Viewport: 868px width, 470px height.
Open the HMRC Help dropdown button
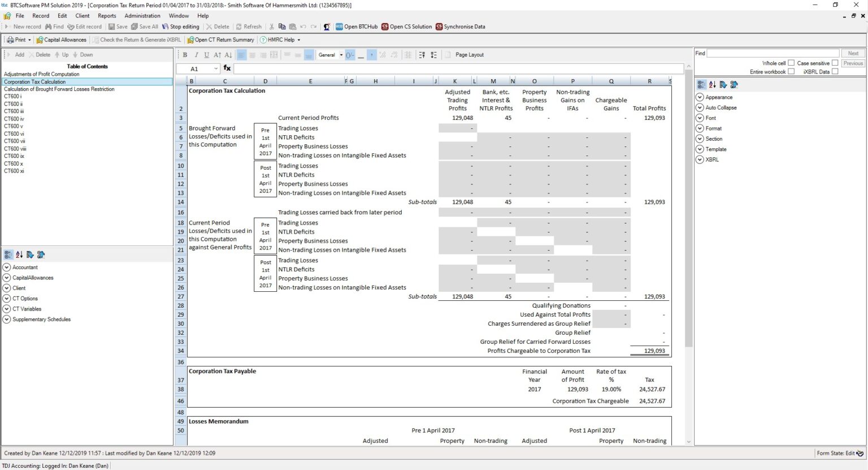coord(280,40)
